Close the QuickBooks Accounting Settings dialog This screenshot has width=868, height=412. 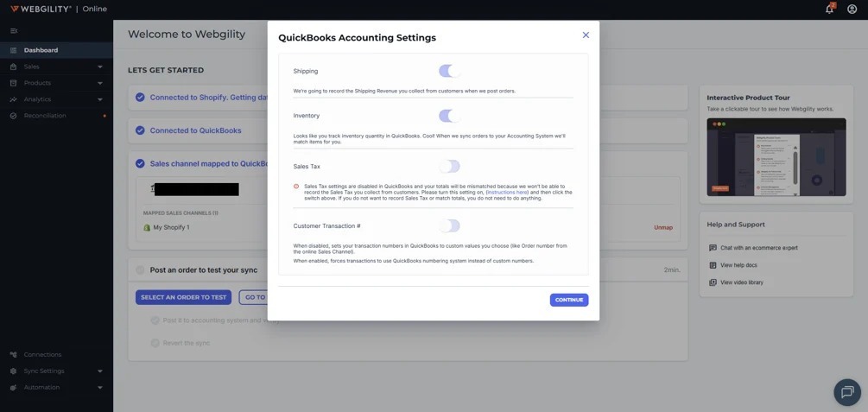586,35
